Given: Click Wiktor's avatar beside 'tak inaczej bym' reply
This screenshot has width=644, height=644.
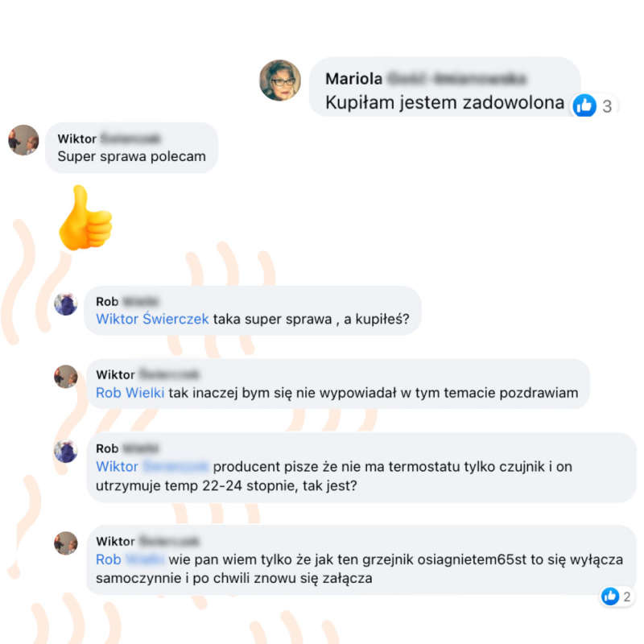Looking at the screenshot, I should pos(66,377).
